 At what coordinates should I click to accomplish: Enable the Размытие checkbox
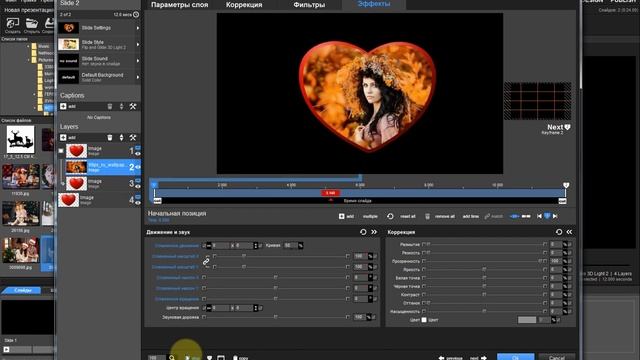(x=424, y=244)
